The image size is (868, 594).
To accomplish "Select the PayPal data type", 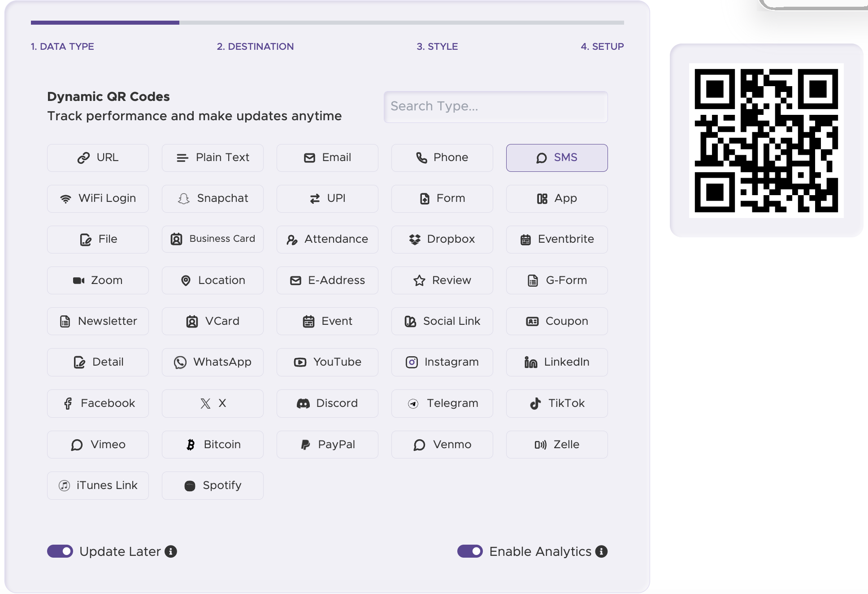I will (x=327, y=445).
